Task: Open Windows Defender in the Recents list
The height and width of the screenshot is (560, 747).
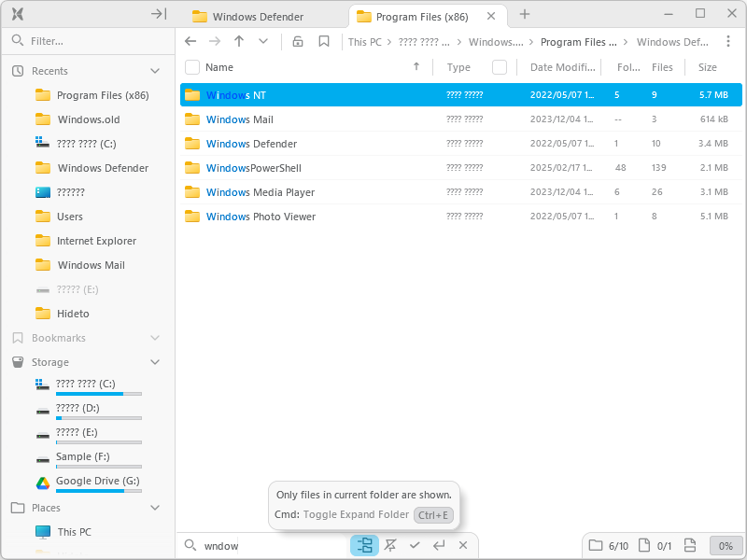Action: (x=92, y=168)
